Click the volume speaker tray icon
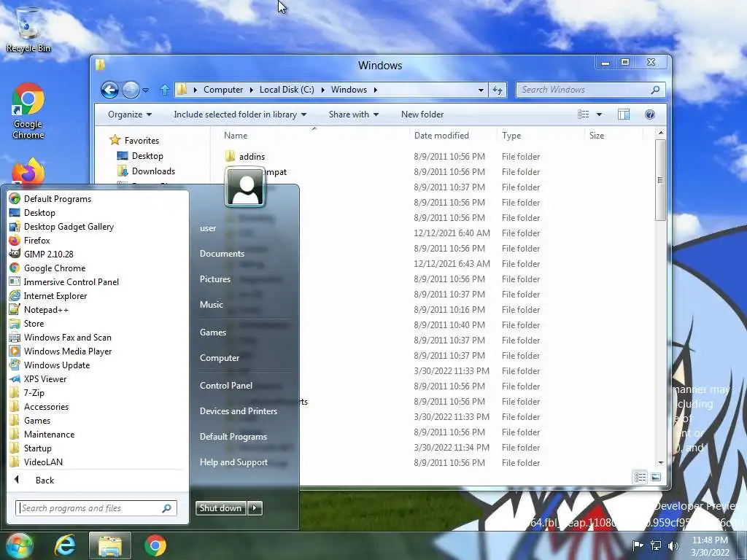This screenshot has width=747, height=560. pos(673,545)
